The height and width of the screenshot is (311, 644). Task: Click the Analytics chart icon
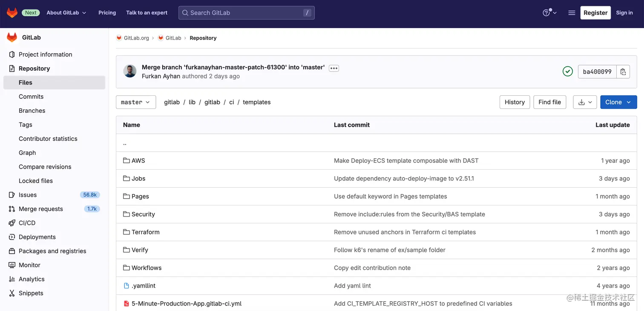coord(12,279)
